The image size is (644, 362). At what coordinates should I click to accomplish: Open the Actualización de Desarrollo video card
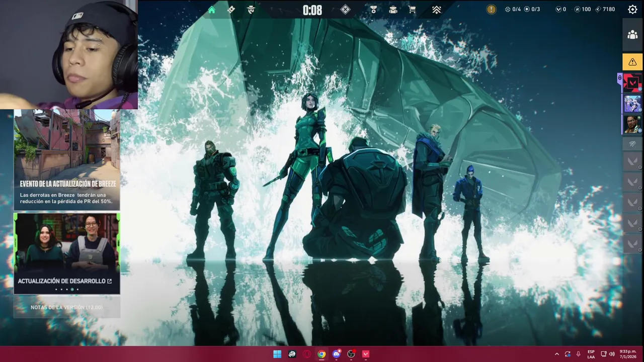[67, 253]
